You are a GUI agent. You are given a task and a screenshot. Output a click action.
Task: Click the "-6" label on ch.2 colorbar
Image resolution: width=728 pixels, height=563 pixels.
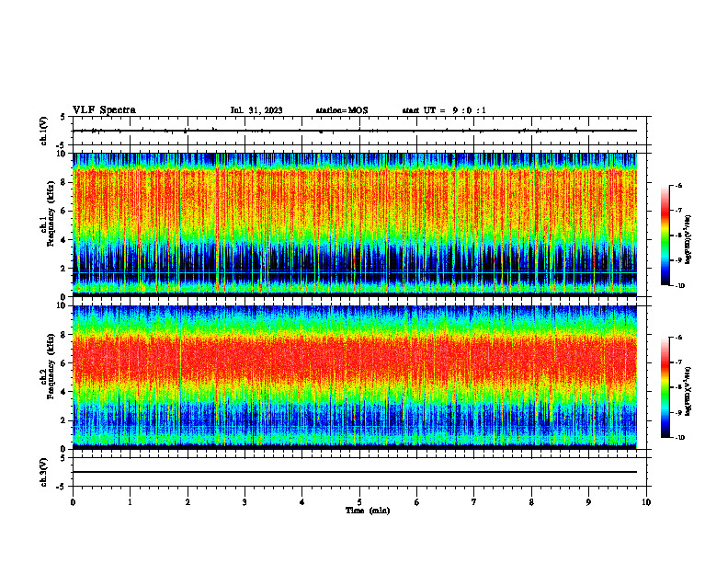click(x=679, y=338)
